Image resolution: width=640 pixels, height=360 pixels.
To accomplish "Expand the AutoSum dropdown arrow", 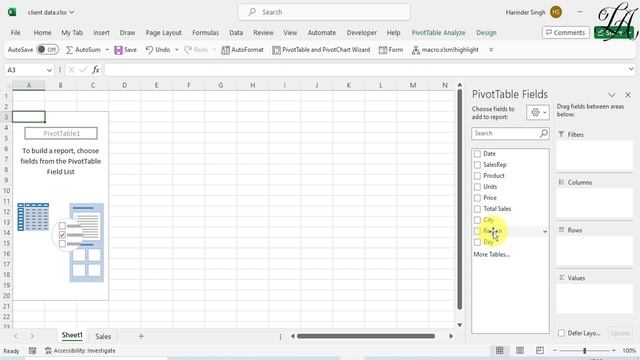I will (107, 50).
